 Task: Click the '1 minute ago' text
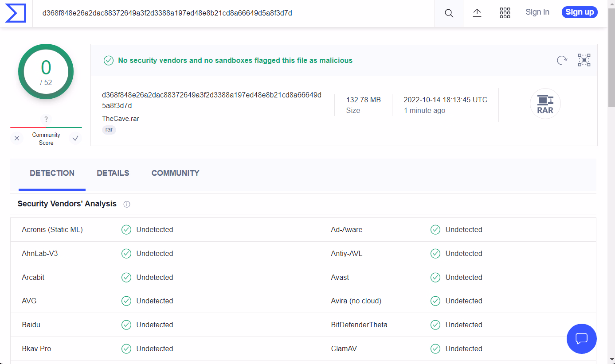[x=424, y=111]
